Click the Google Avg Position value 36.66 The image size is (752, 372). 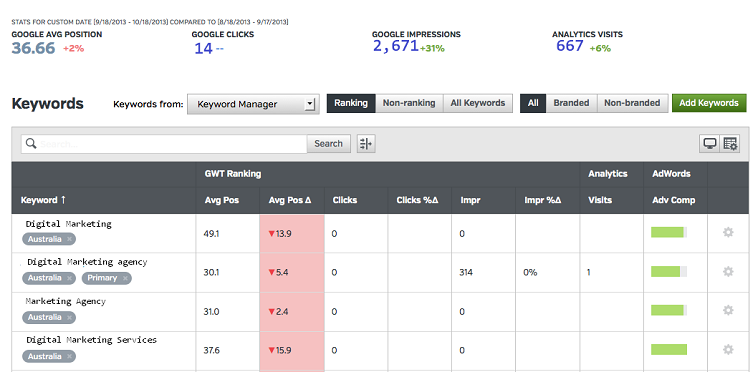click(x=34, y=48)
